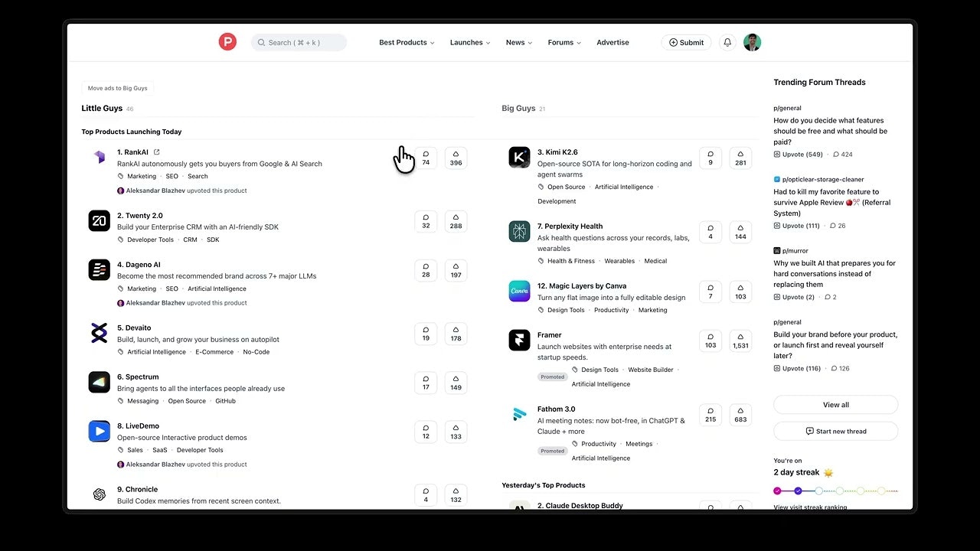Upvote the free vs paid features thread (549)

click(x=799, y=155)
